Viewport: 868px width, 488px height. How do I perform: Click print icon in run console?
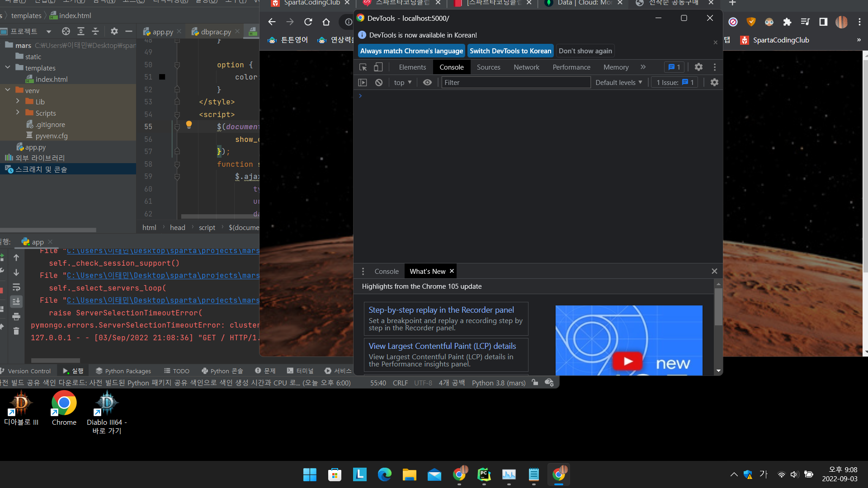coord(16,317)
